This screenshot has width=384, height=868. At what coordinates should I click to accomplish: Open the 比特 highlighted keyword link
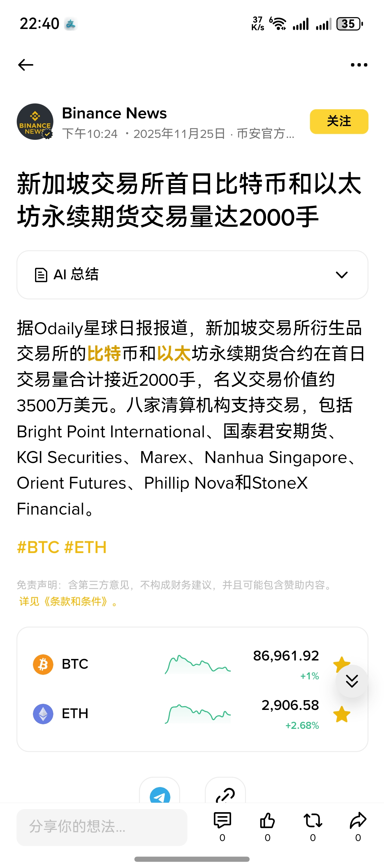tap(104, 354)
